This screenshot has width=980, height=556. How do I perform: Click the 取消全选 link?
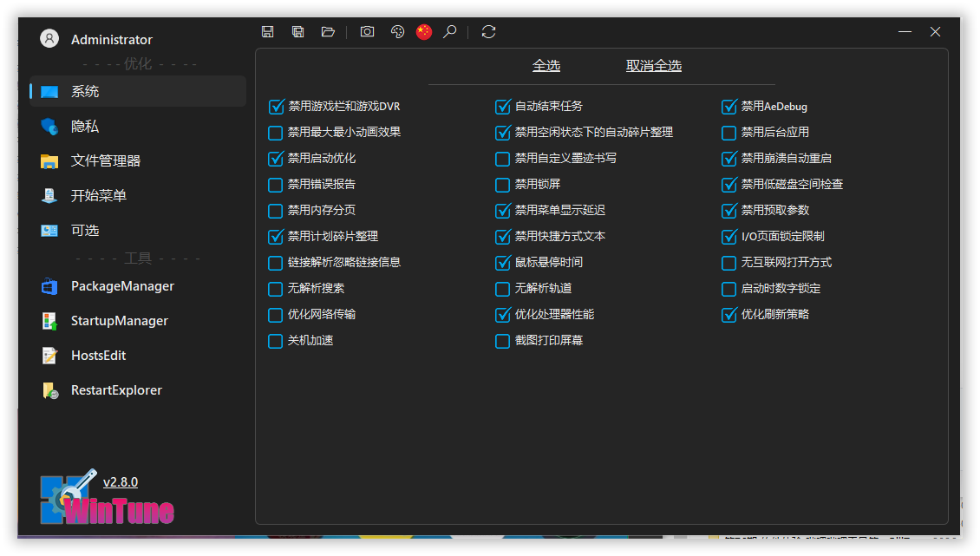point(654,66)
